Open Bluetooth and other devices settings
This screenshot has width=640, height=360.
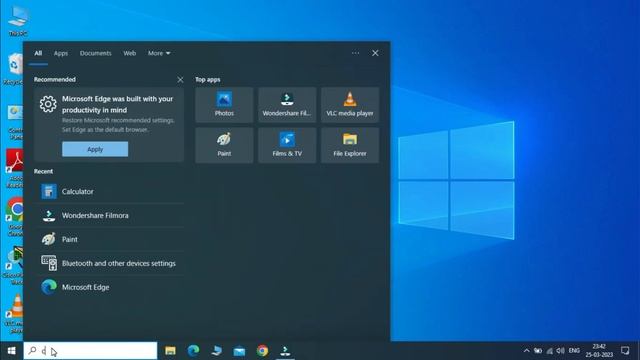pyautogui.click(x=109, y=263)
